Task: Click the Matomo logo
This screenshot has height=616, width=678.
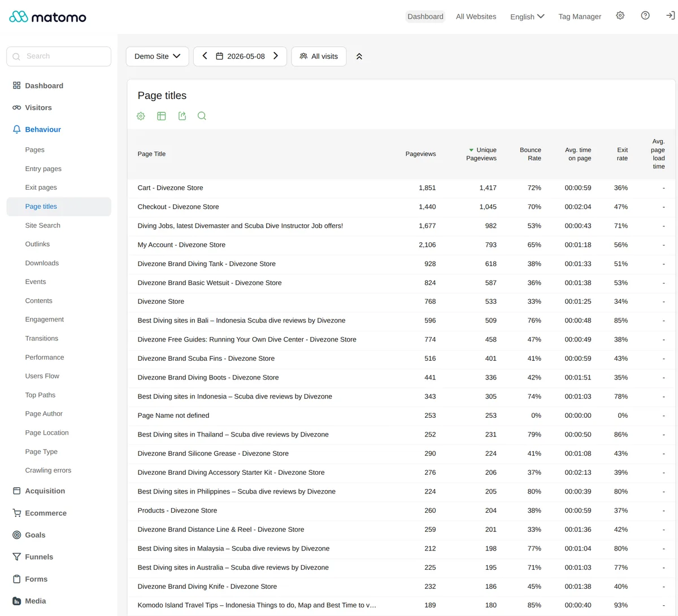Action: point(48,17)
